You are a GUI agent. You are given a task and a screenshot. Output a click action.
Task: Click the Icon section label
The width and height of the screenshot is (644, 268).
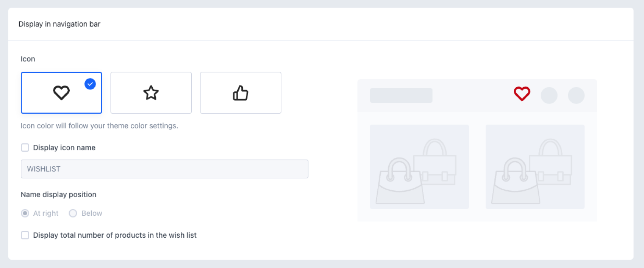pyautogui.click(x=28, y=59)
